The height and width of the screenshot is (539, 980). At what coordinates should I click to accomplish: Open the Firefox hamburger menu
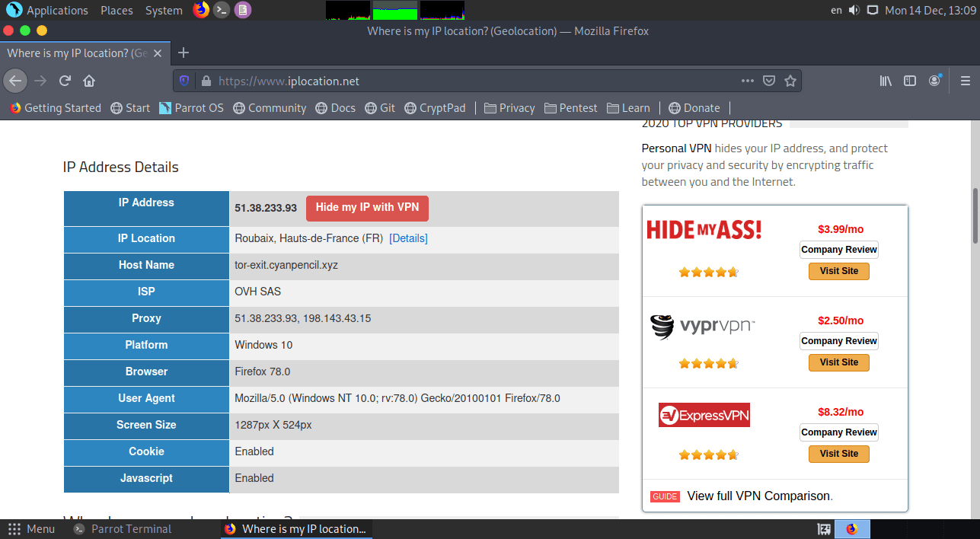pos(966,81)
